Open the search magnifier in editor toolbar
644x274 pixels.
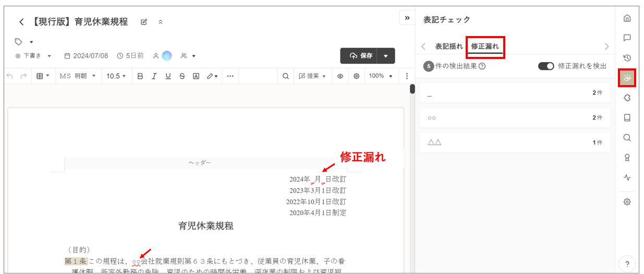[286, 76]
